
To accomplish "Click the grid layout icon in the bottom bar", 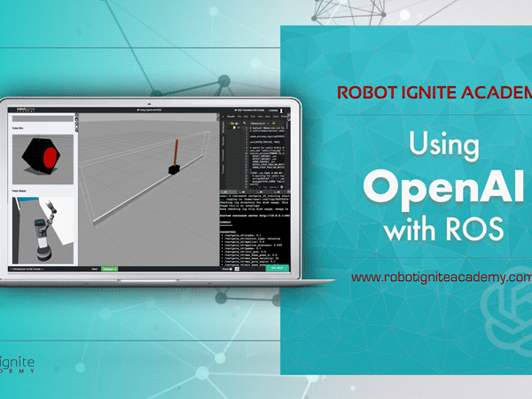I will [237, 269].
